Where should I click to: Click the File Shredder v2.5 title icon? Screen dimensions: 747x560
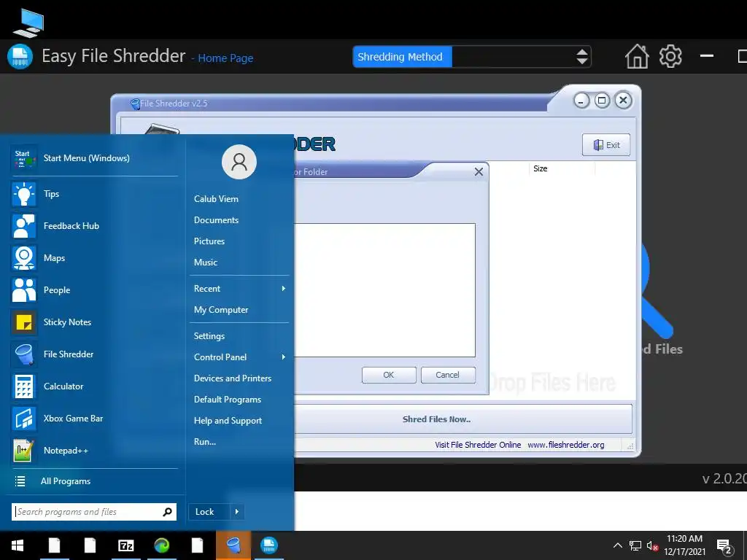135,104
